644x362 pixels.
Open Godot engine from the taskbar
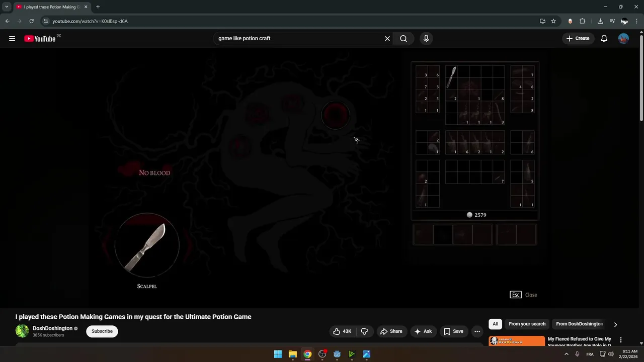tap(337, 354)
